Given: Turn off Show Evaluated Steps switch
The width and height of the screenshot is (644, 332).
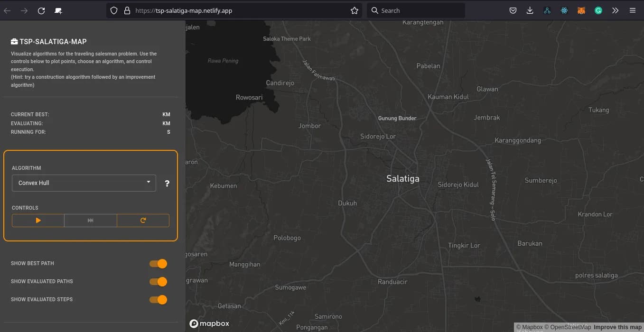Looking at the screenshot, I should 159,300.
